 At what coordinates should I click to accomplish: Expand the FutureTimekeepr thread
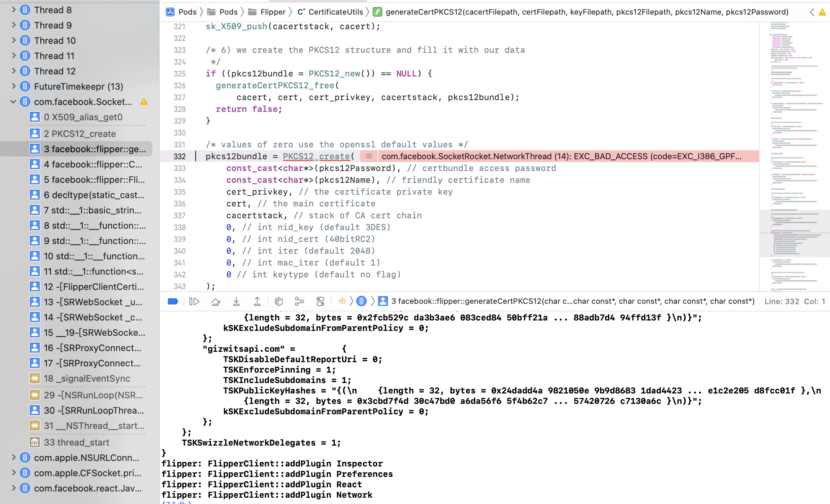click(x=13, y=86)
